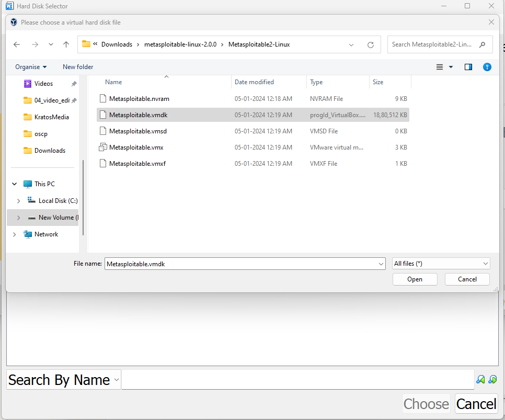Screen dimensions: 505x420
Task: Expand the Local Disk (C:) node
Action: click(x=18, y=201)
